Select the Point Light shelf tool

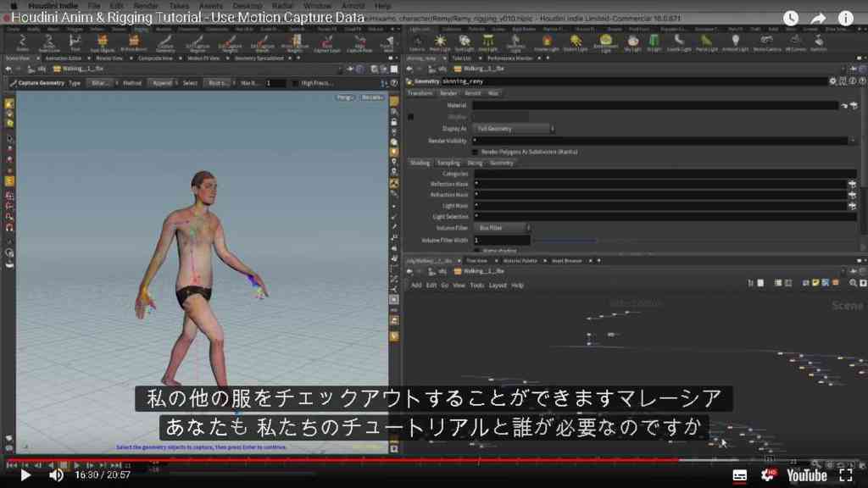pos(440,42)
